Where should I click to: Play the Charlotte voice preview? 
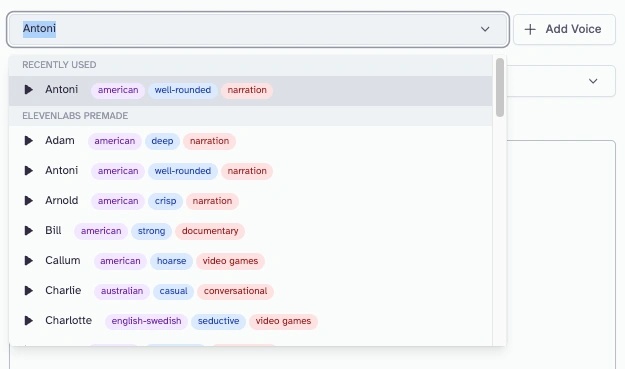tap(28, 320)
